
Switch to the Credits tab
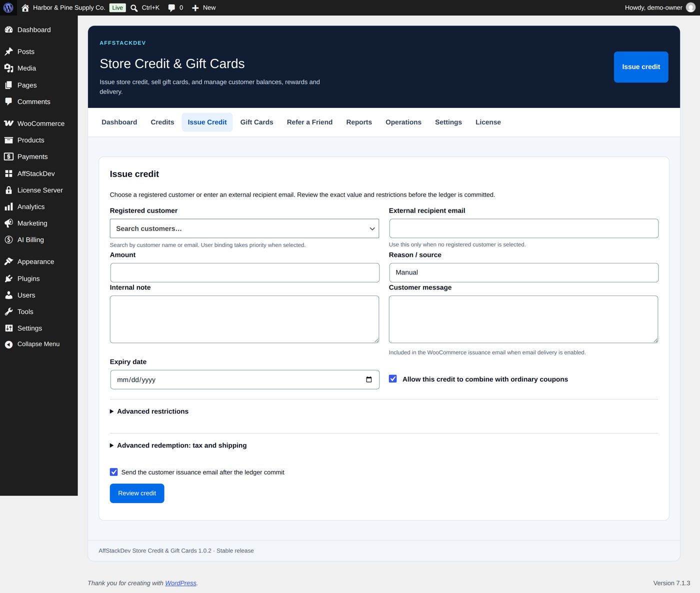coord(162,122)
